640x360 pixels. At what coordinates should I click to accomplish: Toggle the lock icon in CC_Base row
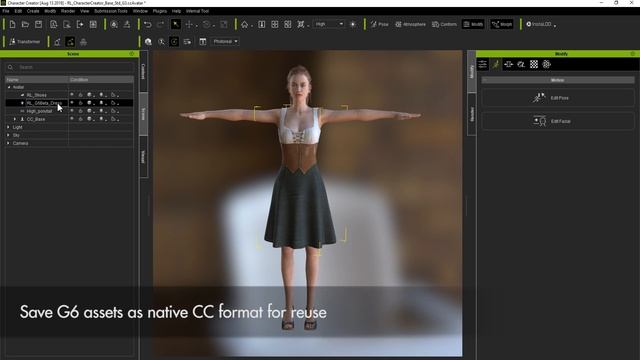coord(80,119)
